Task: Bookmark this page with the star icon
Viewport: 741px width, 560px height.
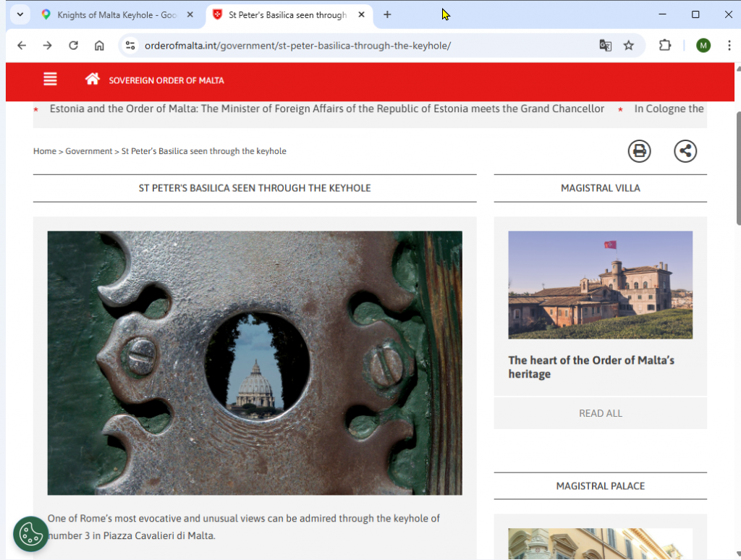Action: pos(629,46)
